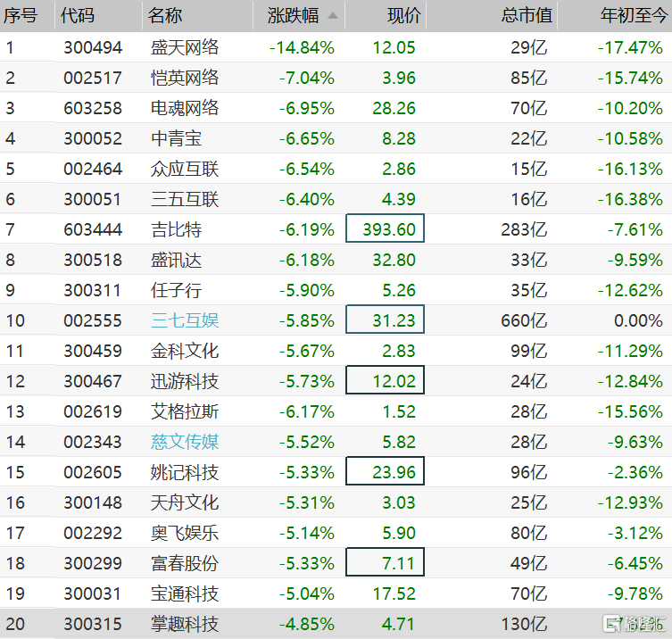
Task: Click boxed price 12.02
Action: point(385,379)
